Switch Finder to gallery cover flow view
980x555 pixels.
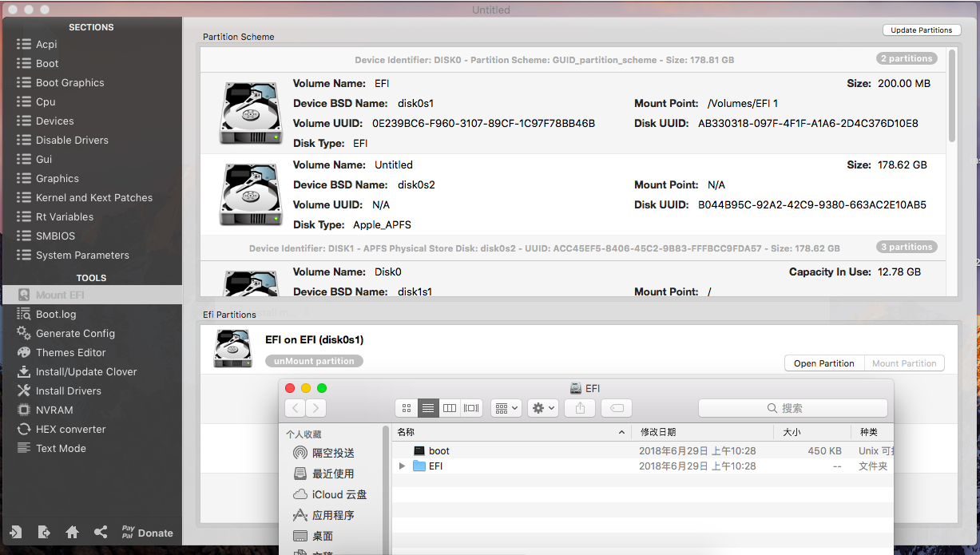point(471,408)
